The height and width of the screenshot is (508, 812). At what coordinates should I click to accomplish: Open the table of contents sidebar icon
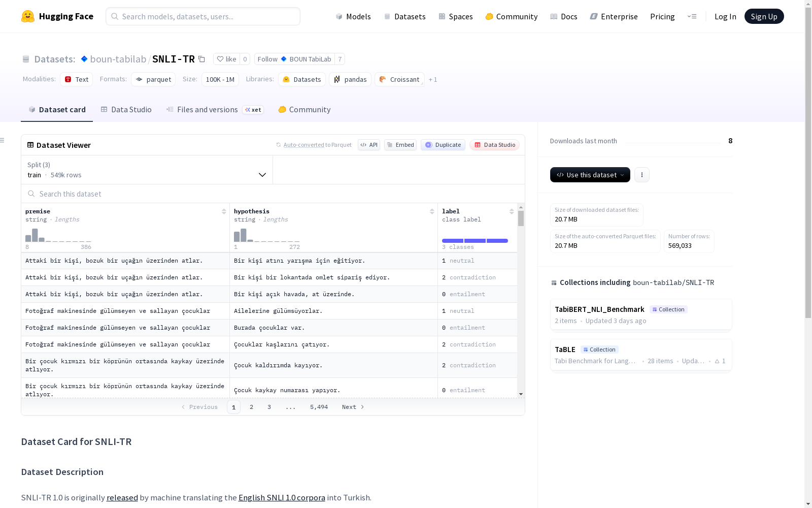tap(3, 140)
